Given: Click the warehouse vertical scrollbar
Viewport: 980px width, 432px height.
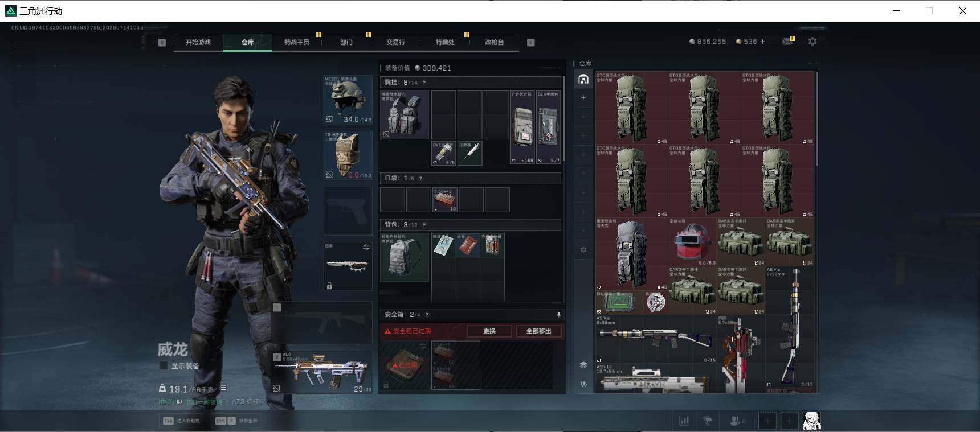Looking at the screenshot, I should coord(818,120).
